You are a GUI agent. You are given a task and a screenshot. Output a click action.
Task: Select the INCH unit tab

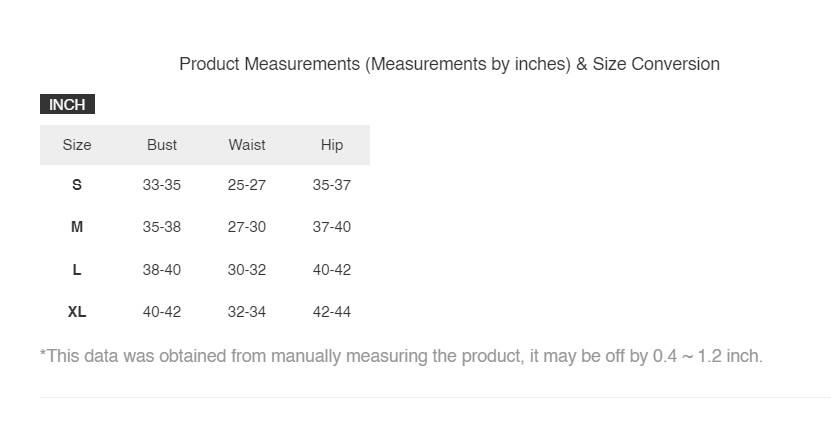tap(67, 105)
